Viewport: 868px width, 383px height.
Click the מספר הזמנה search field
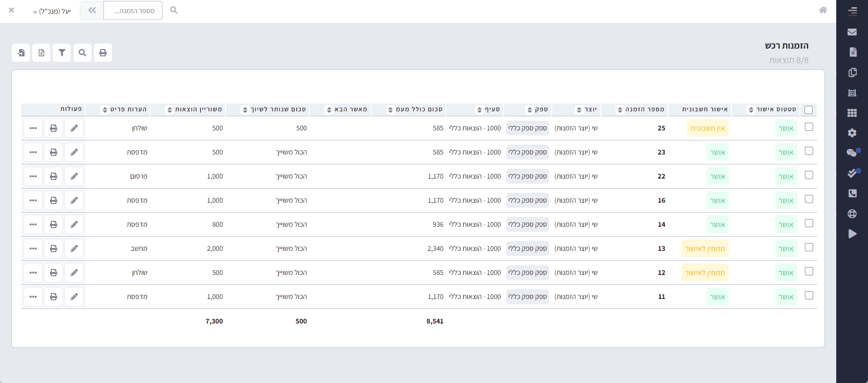point(133,10)
